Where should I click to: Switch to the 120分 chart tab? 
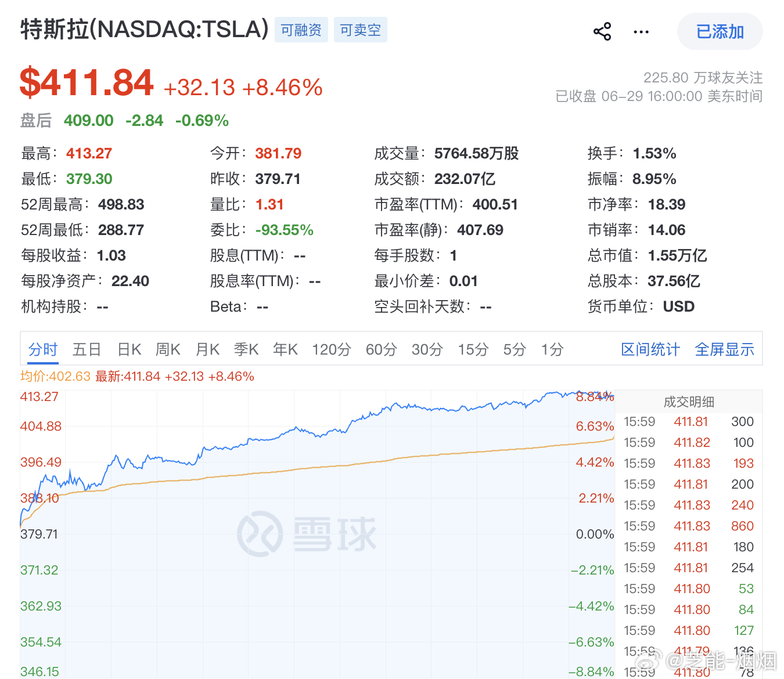[x=332, y=349]
